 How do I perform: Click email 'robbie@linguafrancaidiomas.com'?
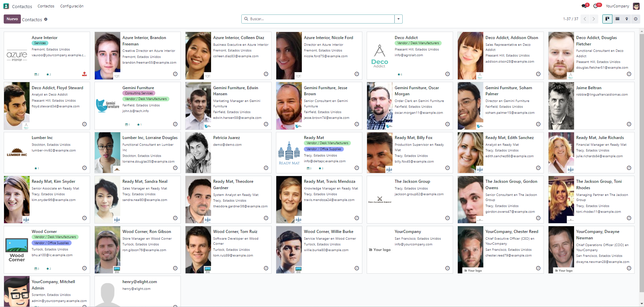[x=602, y=95]
